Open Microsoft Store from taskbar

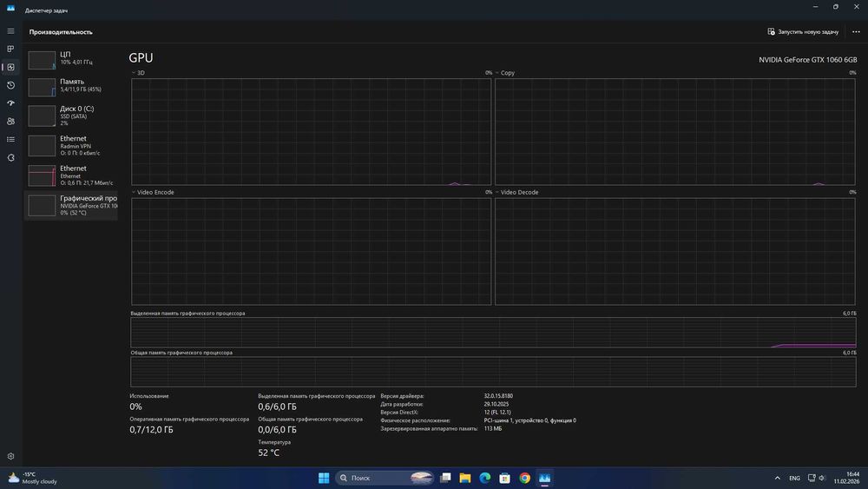coord(505,478)
